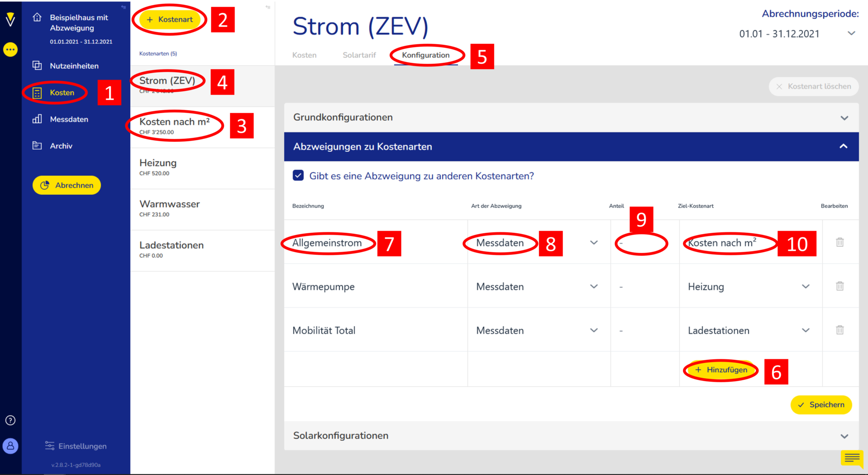Click the Abrechnen button
The width and height of the screenshot is (868, 475).
click(66, 185)
